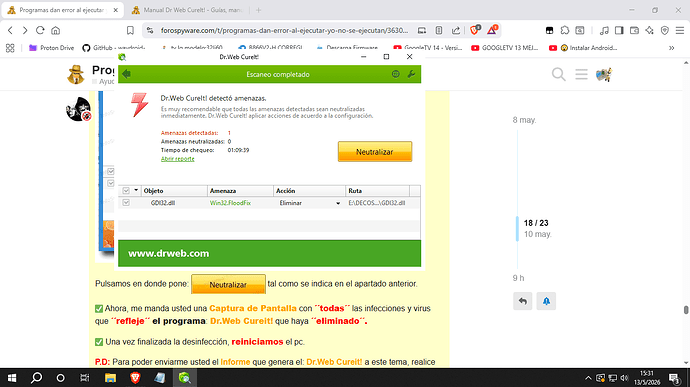The width and height of the screenshot is (690, 387).
Task: Open Dr.Web CureIt wrench settings icon
Action: pos(411,74)
